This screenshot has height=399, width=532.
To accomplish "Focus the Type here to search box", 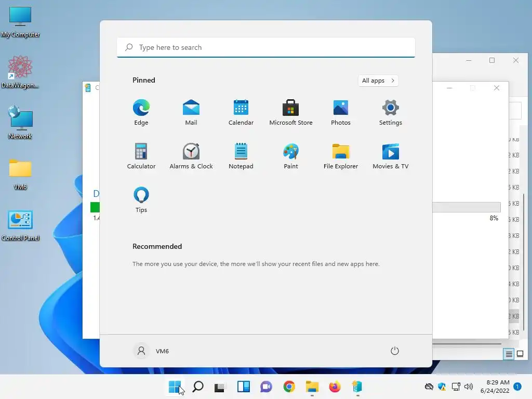I will [266, 47].
